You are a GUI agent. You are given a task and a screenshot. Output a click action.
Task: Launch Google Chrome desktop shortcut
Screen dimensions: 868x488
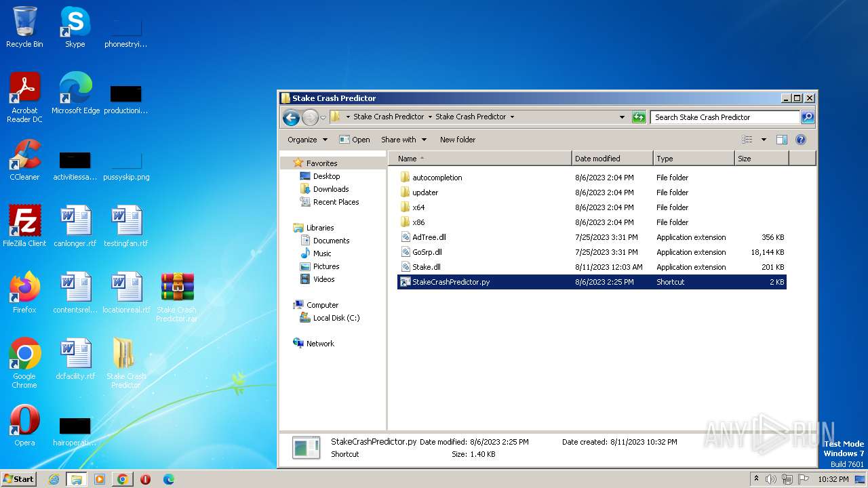pyautogui.click(x=24, y=363)
